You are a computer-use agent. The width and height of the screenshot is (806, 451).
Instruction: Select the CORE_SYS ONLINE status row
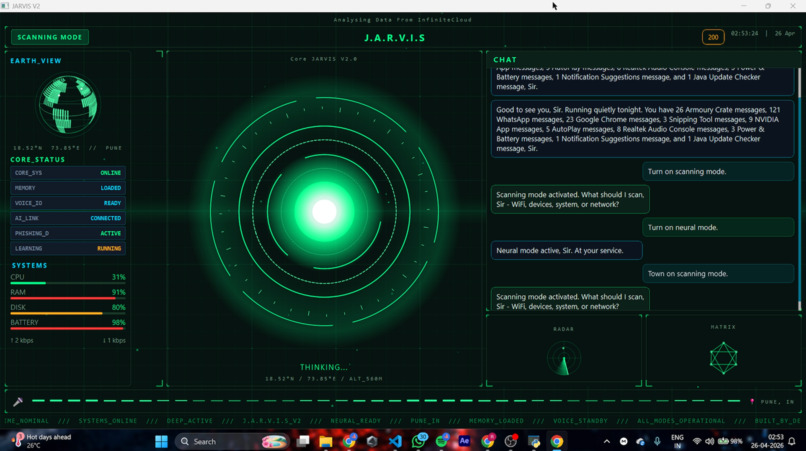point(68,173)
